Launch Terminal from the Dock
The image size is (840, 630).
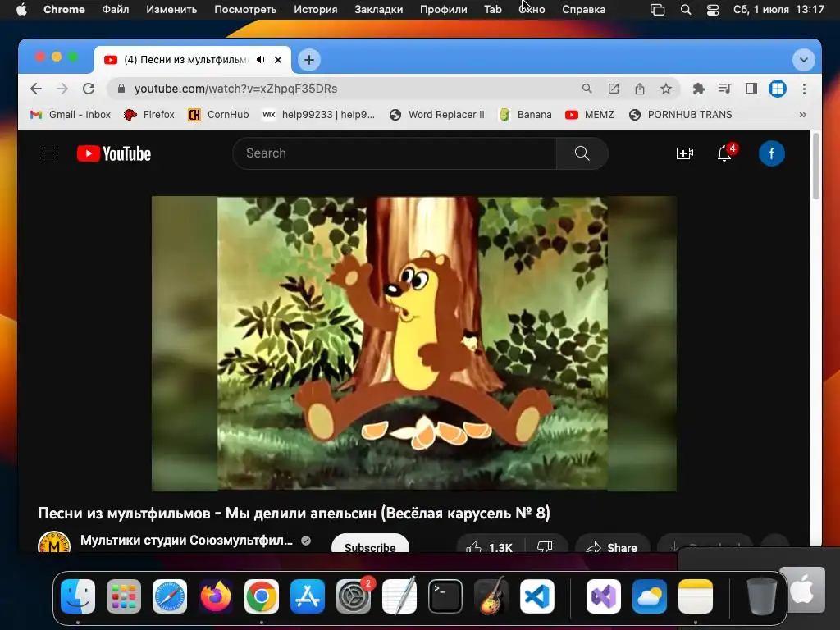coord(445,596)
